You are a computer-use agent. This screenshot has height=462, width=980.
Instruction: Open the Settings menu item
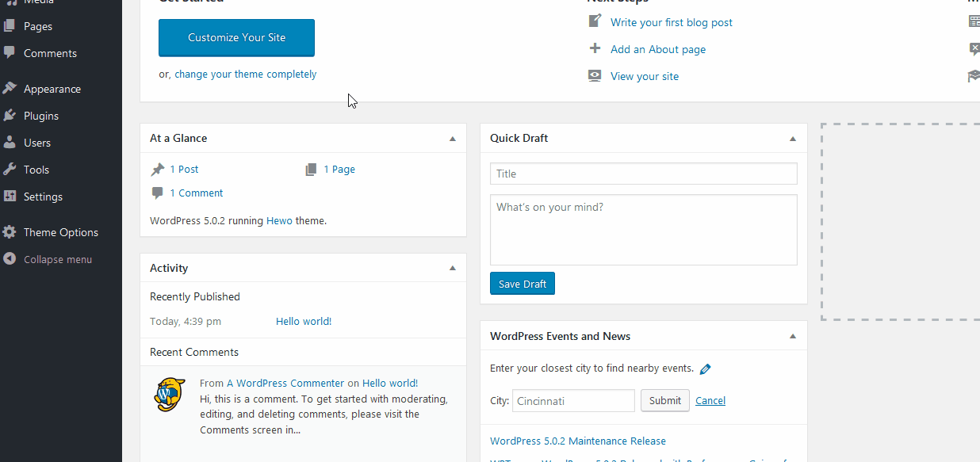[x=43, y=197]
